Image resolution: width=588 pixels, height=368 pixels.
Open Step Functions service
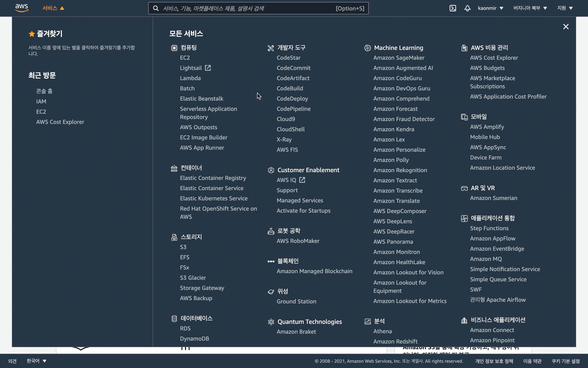(489, 228)
